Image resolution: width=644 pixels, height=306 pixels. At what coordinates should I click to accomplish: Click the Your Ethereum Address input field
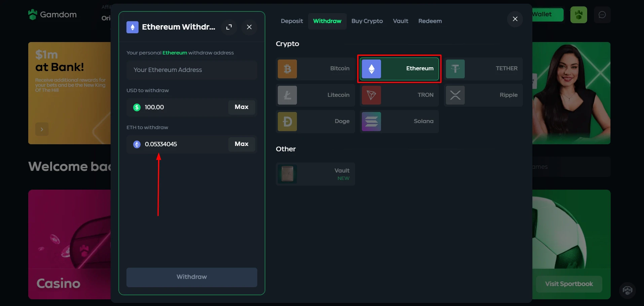tap(192, 70)
